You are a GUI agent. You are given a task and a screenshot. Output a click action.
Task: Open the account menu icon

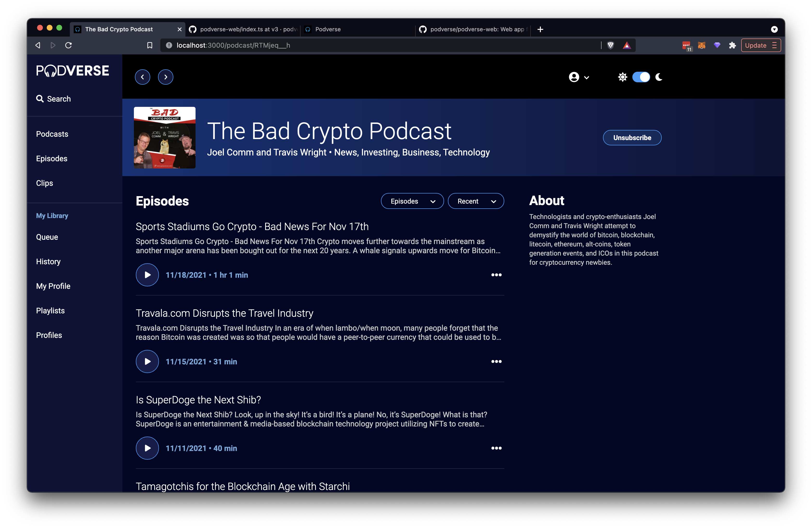pos(574,77)
